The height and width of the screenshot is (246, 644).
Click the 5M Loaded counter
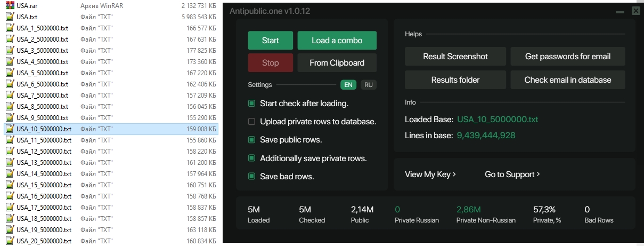coord(254,210)
